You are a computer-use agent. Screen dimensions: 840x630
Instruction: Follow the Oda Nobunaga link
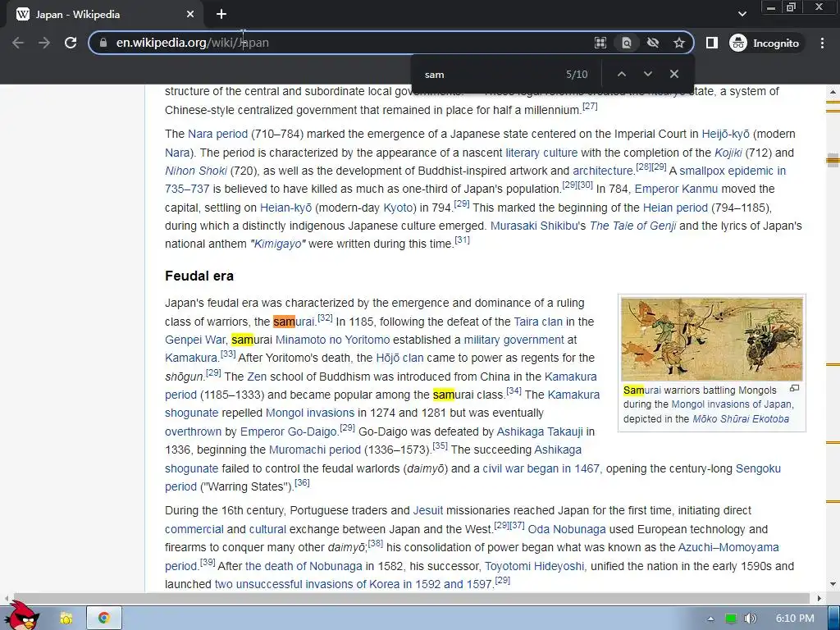567,529
